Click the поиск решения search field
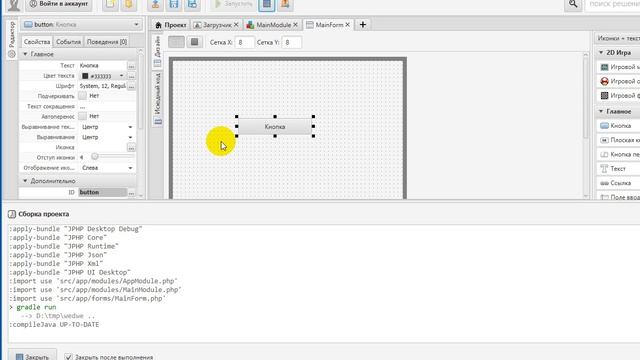This screenshot has height=360, width=640. click(612, 4)
